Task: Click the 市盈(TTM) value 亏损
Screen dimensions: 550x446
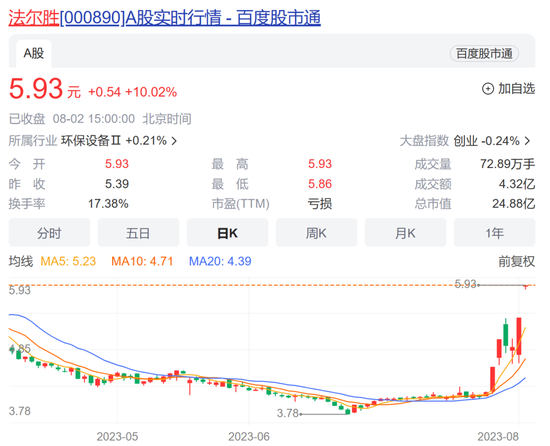Action: pyautogui.click(x=320, y=204)
